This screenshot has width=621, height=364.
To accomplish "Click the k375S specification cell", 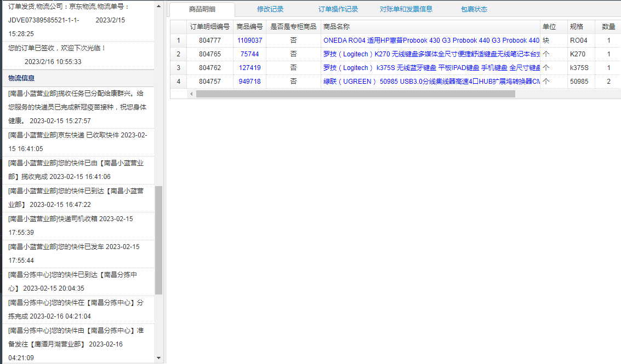I will (x=581, y=68).
